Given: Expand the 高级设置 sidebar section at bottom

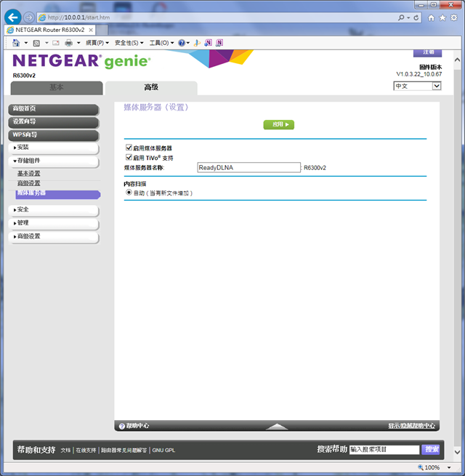Looking at the screenshot, I should point(54,236).
